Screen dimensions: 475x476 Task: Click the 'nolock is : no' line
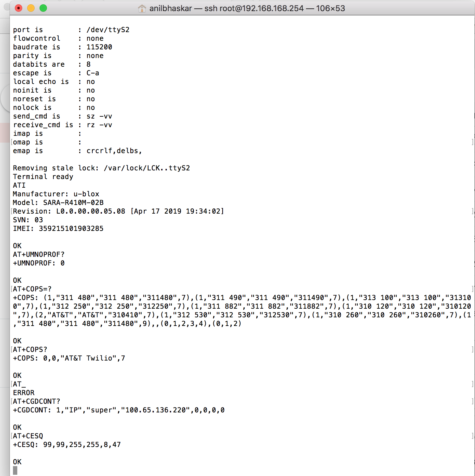click(54, 107)
